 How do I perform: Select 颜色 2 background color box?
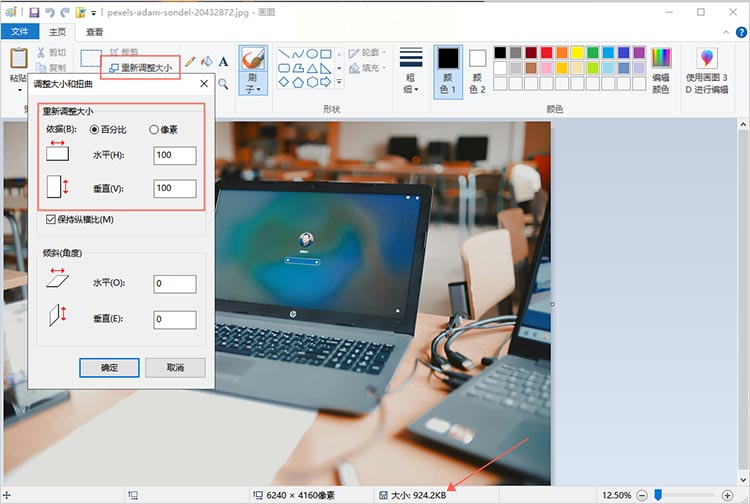pyautogui.click(x=477, y=71)
